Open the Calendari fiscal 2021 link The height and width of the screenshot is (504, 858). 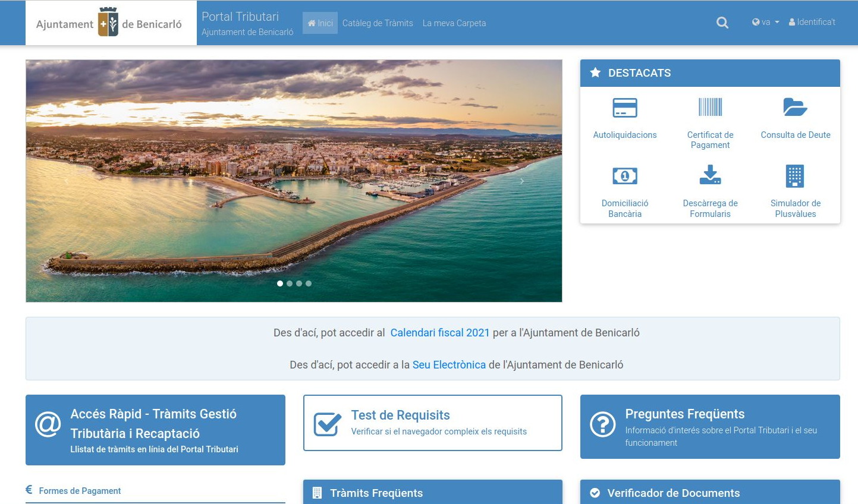tap(439, 333)
